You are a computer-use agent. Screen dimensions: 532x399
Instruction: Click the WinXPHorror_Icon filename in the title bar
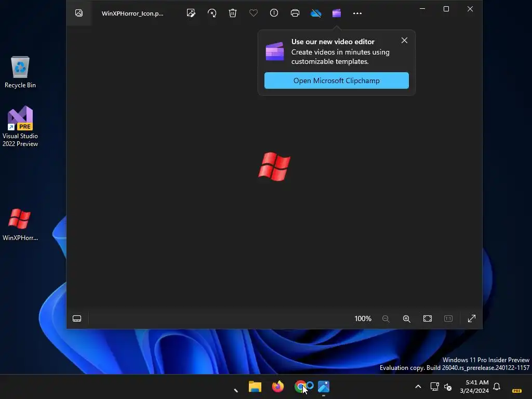coord(132,13)
